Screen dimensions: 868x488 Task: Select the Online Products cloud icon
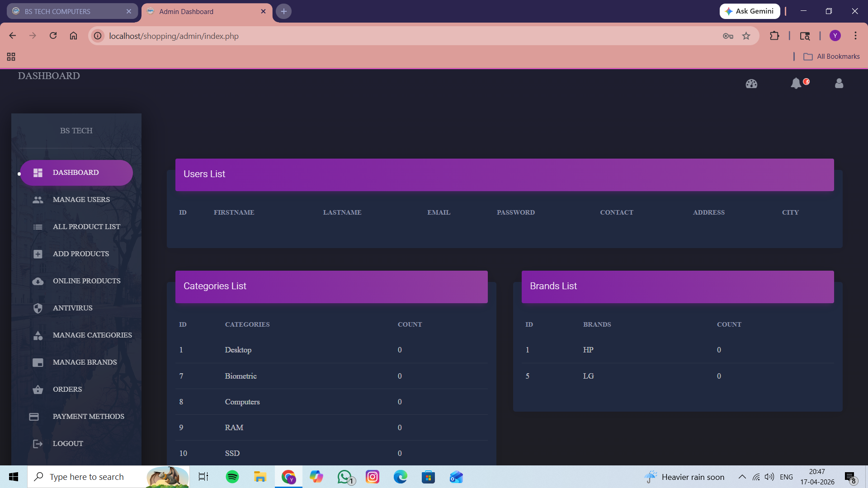pos(38,281)
